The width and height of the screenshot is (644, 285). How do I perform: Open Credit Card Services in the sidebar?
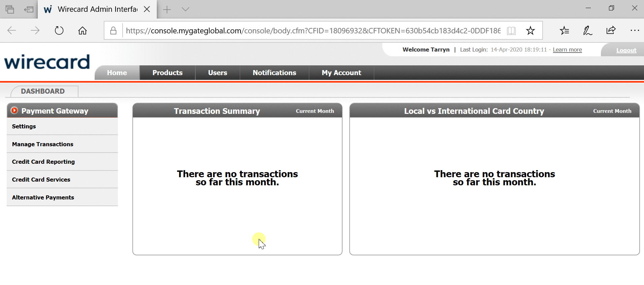pyautogui.click(x=62, y=180)
